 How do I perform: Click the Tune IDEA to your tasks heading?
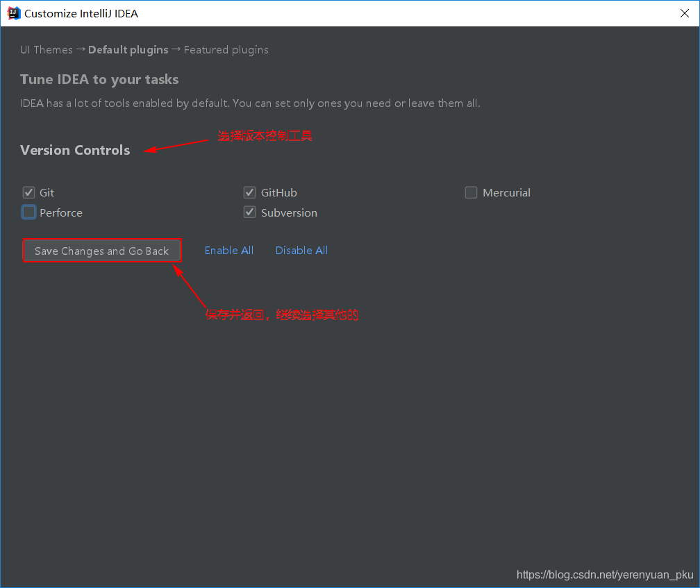[x=99, y=79]
